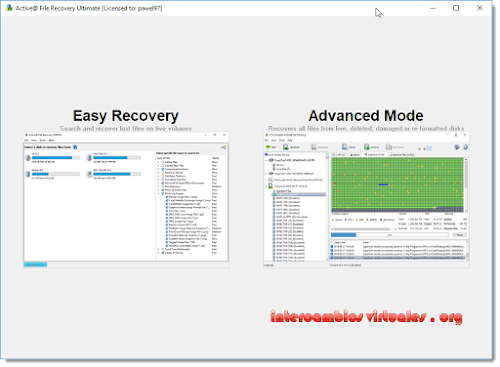Open the Advanced Mode thumbnail
Viewport: 500px width, 367px height.
(x=366, y=200)
